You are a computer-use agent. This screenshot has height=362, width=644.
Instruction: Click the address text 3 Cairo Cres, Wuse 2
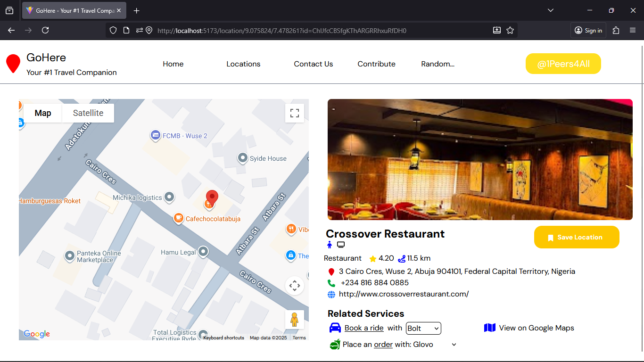(457, 271)
